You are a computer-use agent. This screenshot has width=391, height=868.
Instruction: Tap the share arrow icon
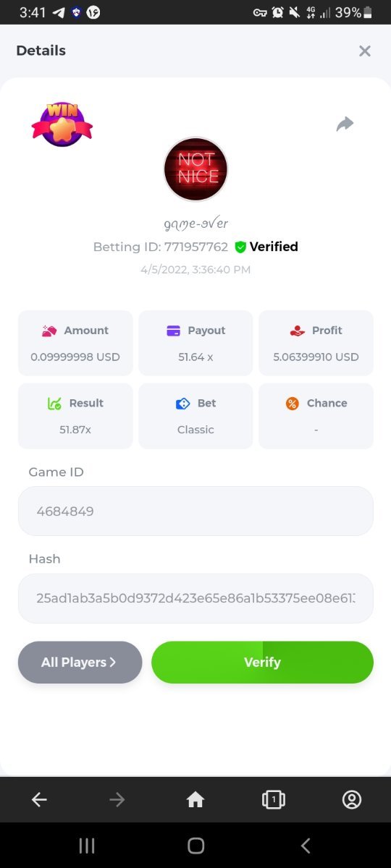345,124
